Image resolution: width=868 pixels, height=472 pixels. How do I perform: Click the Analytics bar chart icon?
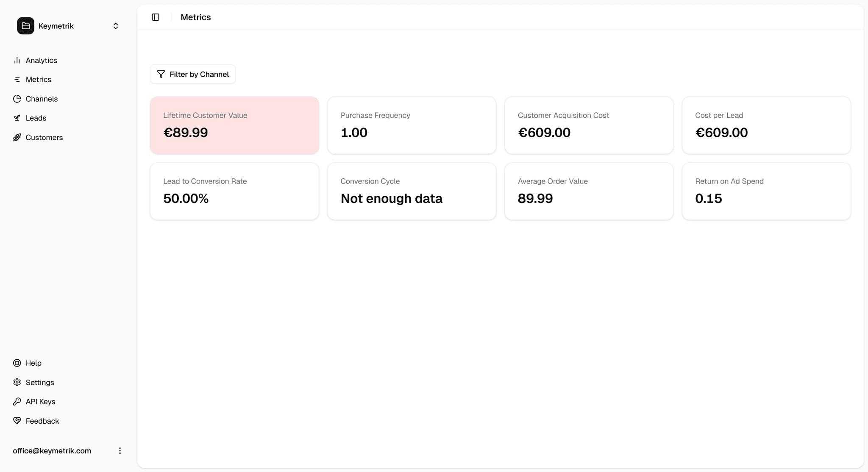point(17,60)
